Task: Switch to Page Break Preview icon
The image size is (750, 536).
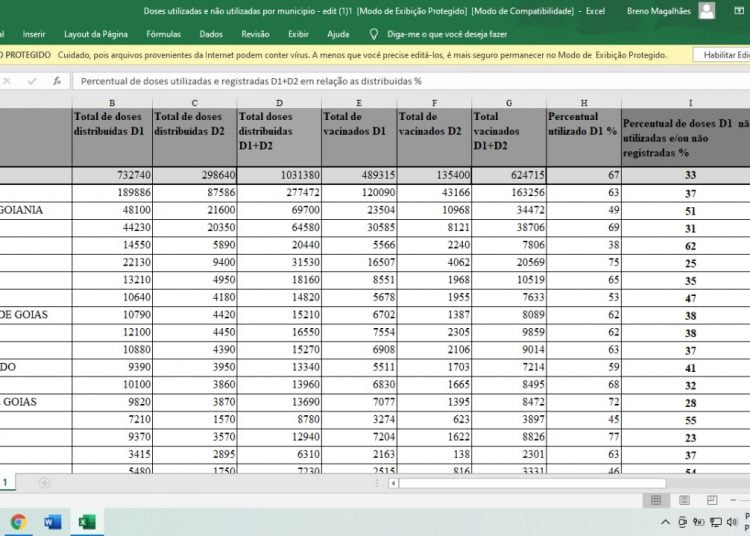Action: (712, 500)
